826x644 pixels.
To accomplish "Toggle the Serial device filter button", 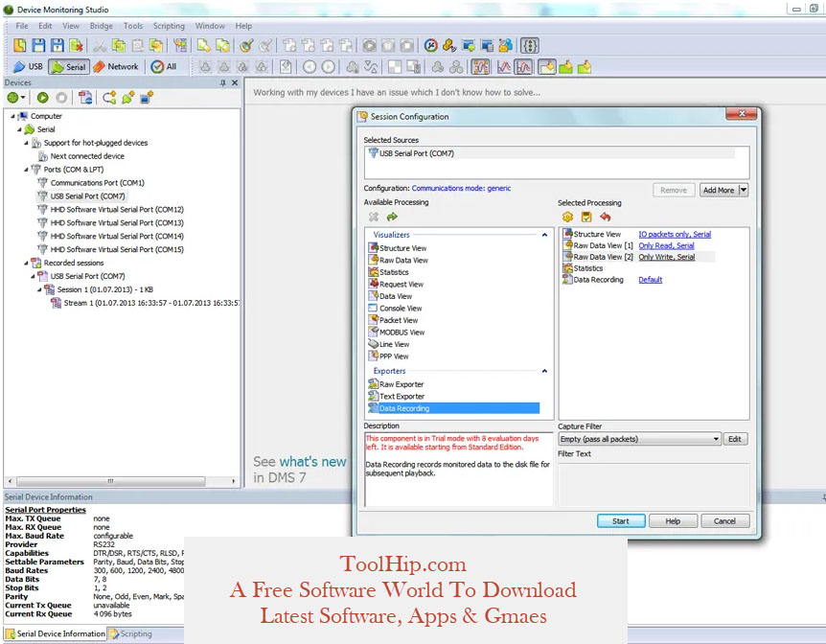I will click(x=68, y=67).
